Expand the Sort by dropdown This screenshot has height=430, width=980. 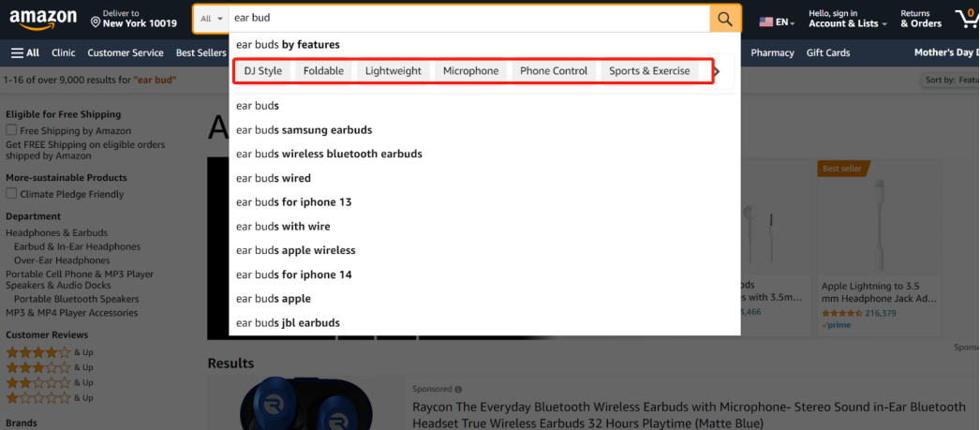click(951, 81)
